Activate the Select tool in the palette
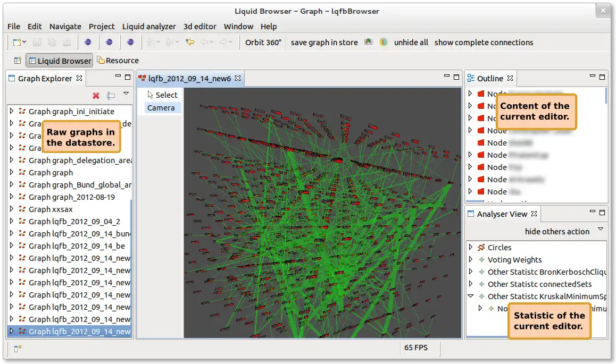The image size is (616, 364). point(162,95)
